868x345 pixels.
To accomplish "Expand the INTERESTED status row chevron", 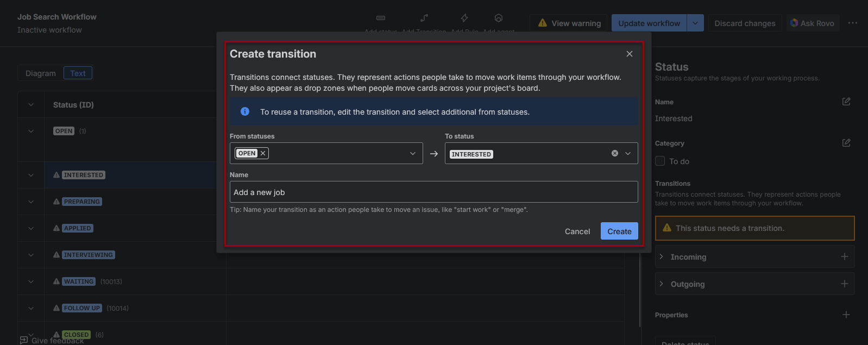I will pos(31,175).
